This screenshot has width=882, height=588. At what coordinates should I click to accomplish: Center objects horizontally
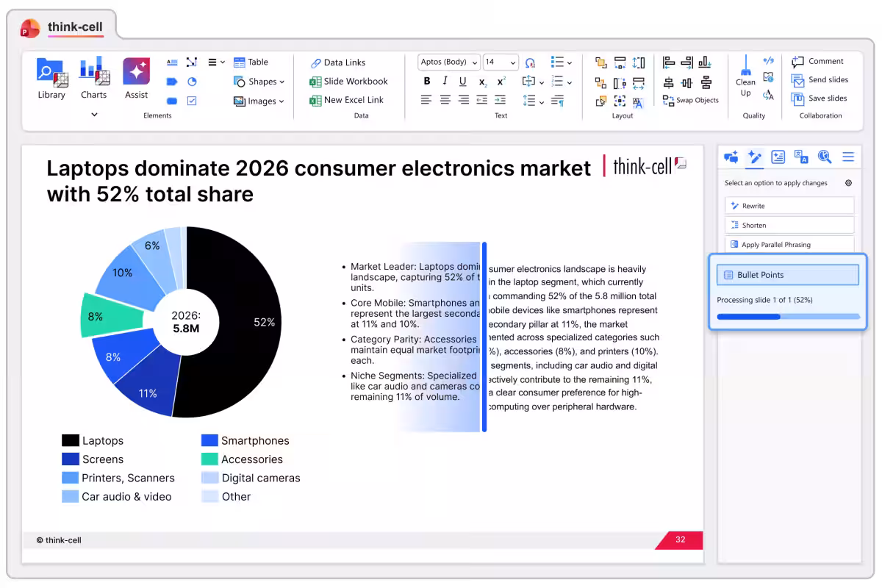[668, 82]
